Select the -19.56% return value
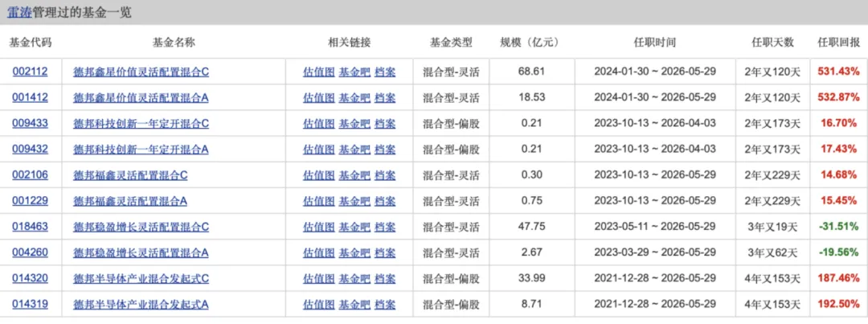Image resolution: width=868 pixels, height=324 pixels. pos(839,252)
